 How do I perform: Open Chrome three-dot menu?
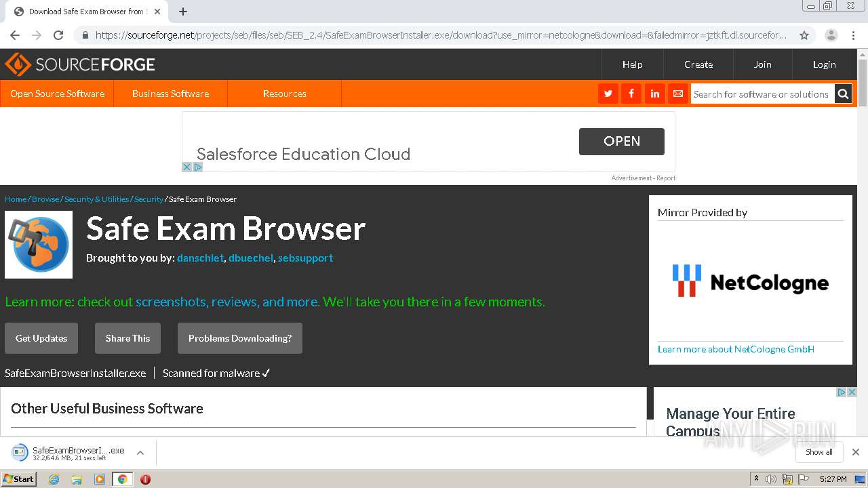(x=853, y=35)
